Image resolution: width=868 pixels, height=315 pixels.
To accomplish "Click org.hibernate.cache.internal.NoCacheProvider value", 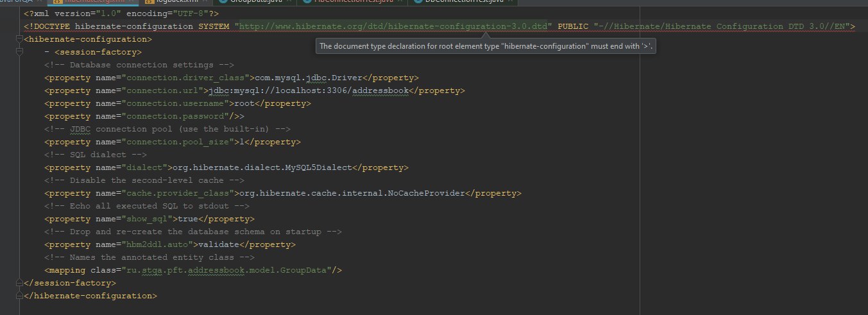I will click(352, 193).
